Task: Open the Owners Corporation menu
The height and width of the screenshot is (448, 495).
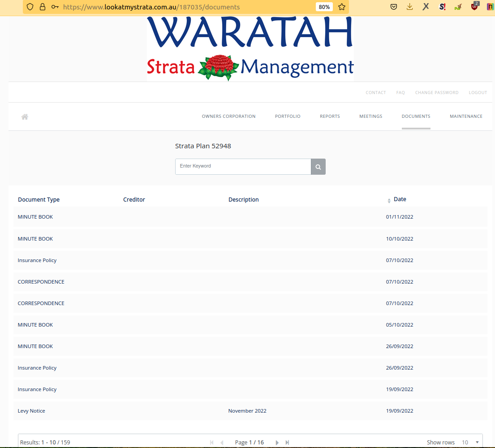Action: pyautogui.click(x=228, y=116)
